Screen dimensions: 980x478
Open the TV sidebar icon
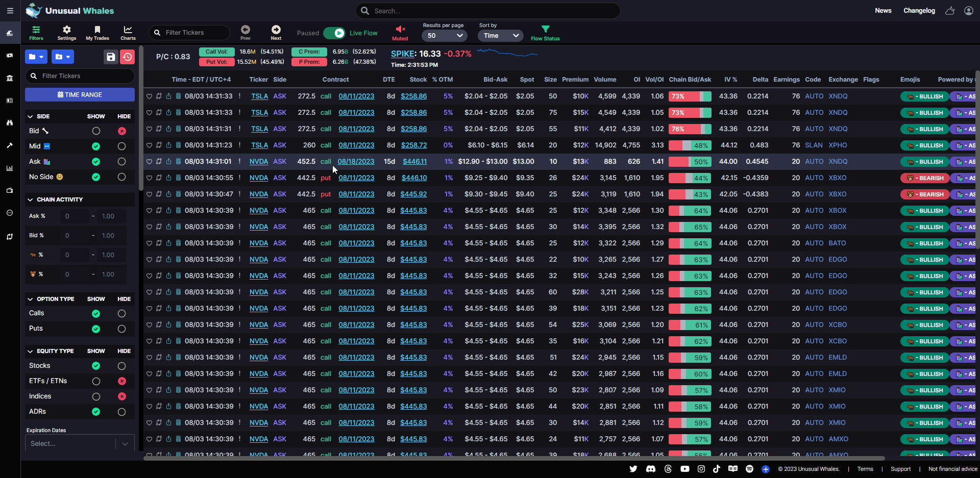(x=10, y=190)
